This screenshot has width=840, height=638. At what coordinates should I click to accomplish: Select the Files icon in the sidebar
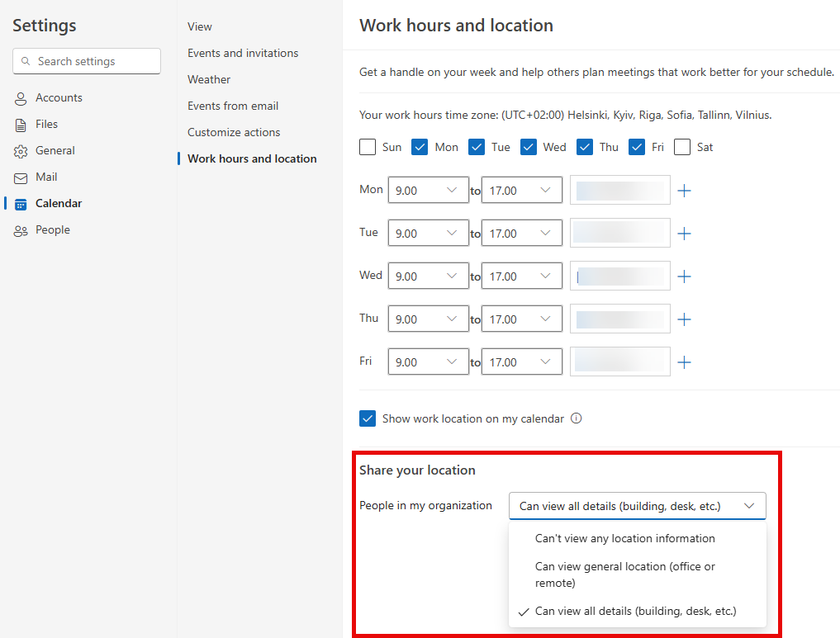pos(19,124)
